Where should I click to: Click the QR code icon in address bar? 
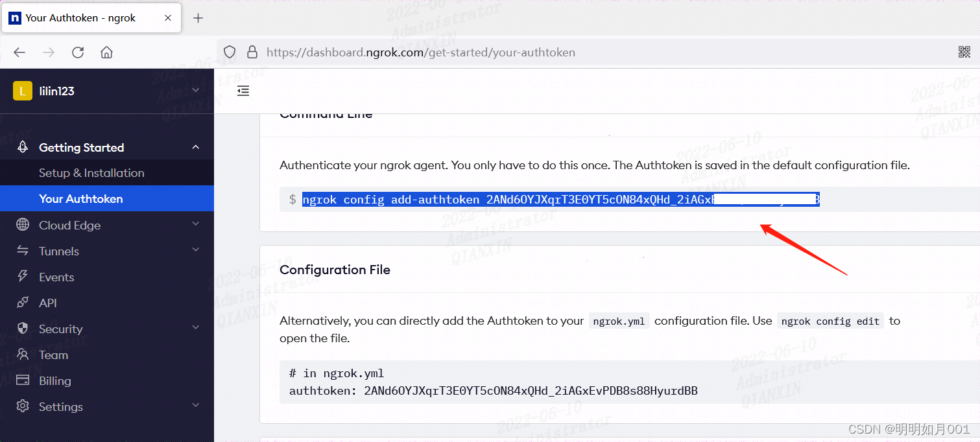(x=964, y=52)
